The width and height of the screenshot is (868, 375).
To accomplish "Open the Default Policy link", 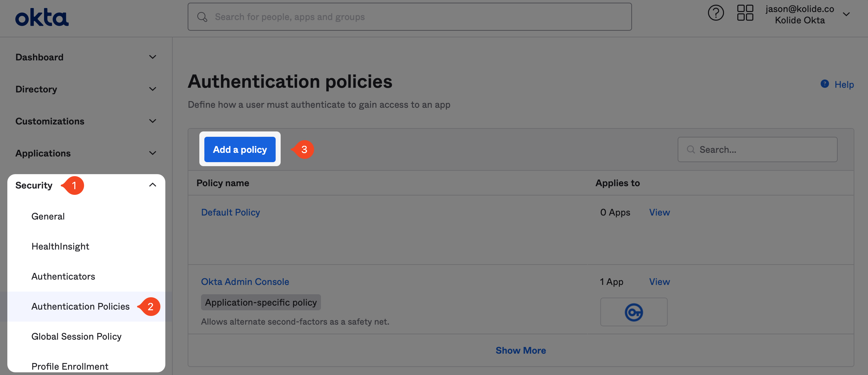I will tap(230, 212).
